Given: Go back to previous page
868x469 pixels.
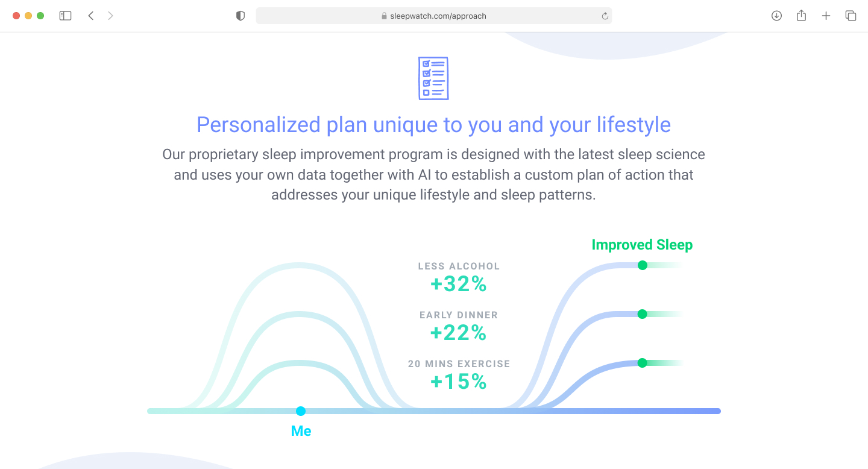Looking at the screenshot, I should point(91,16).
